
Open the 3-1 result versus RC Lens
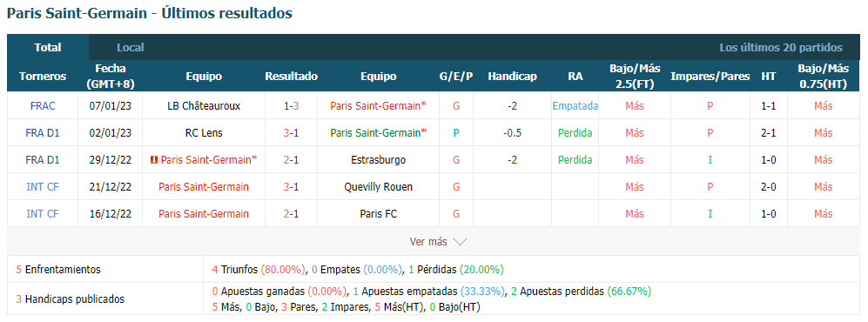291,133
